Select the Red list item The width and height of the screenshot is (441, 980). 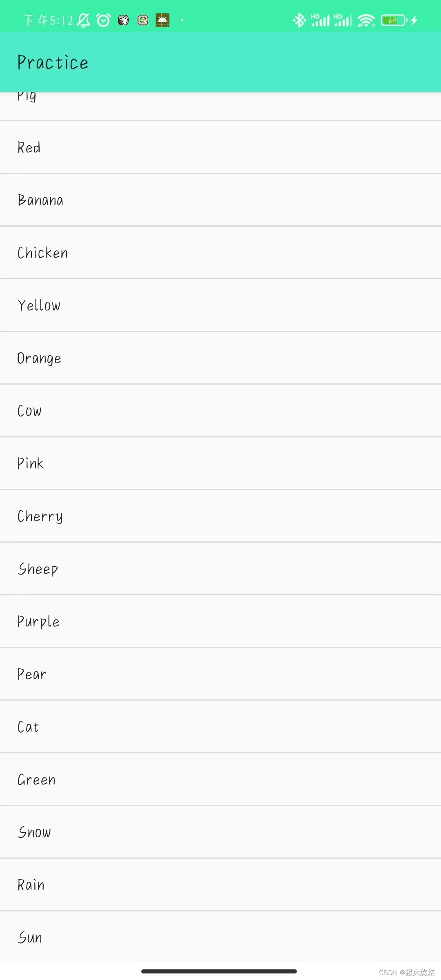220,147
